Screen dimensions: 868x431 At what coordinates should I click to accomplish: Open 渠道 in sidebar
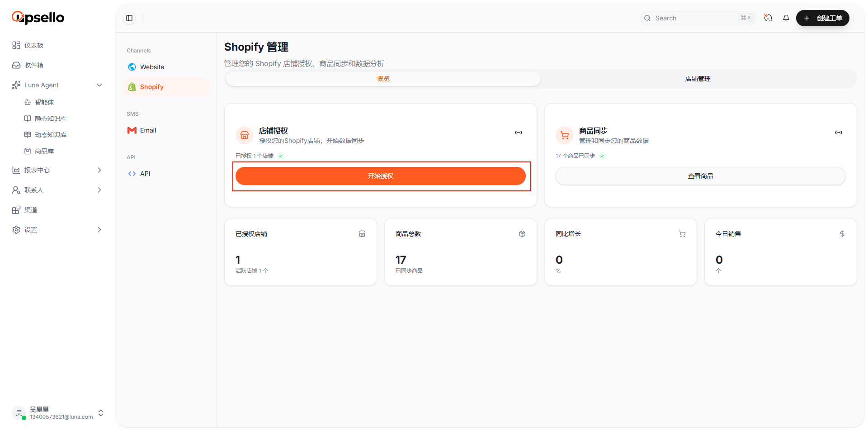pos(57,210)
